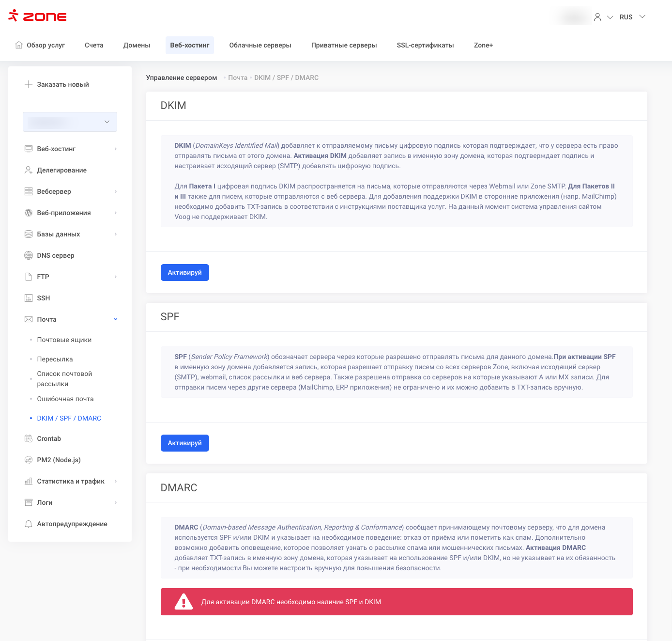Click the Автопредупреждение bell icon
Viewport: 672px width, 641px height.
pyautogui.click(x=29, y=524)
